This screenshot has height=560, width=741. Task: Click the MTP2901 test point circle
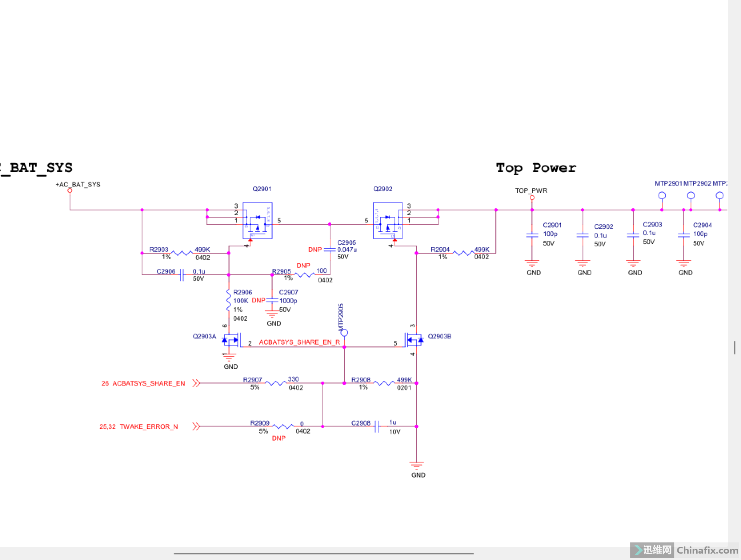point(662,196)
